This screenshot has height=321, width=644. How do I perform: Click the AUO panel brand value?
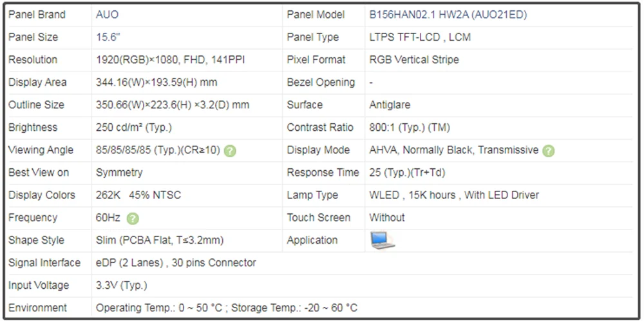[108, 15]
